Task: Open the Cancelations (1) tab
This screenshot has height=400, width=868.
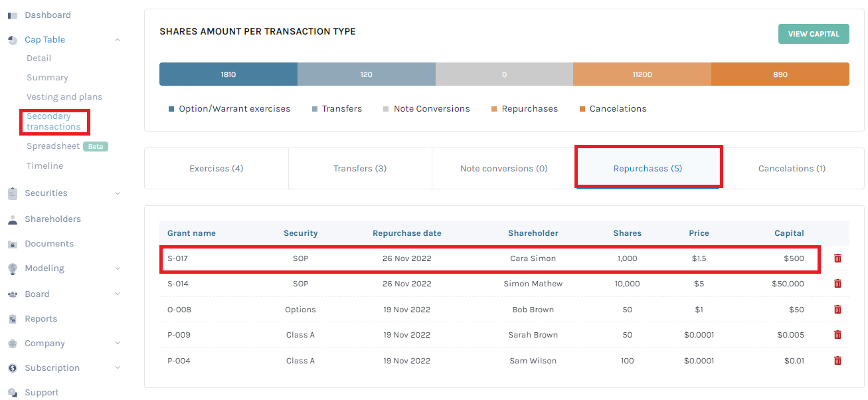Action: 792,168
